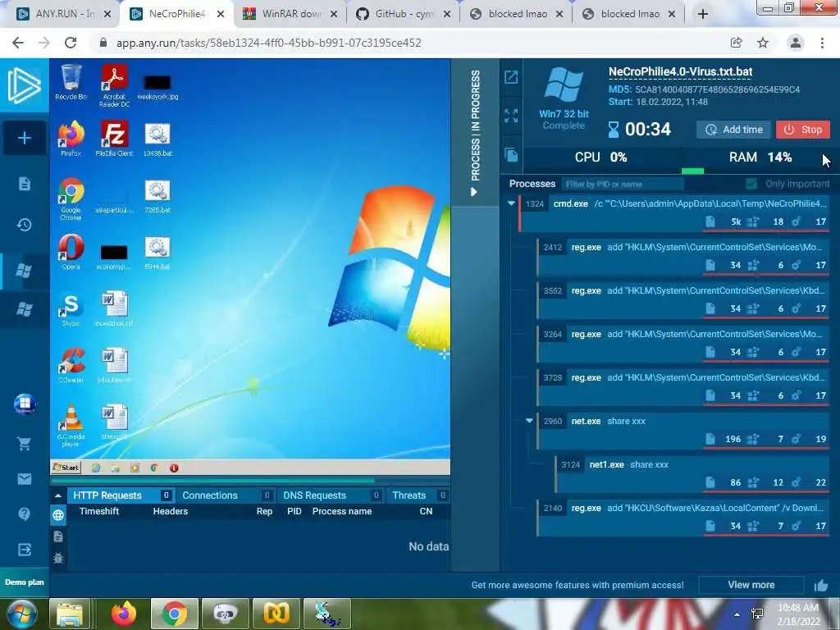The width and height of the screenshot is (840, 630).
Task: Click thumbs up feedback icon
Action: pyautogui.click(x=820, y=586)
